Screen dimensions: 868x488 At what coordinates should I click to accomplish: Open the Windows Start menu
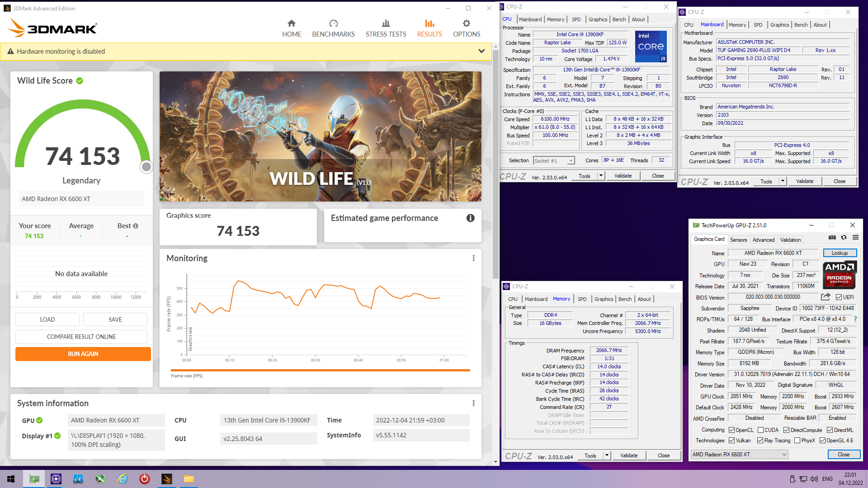11,479
